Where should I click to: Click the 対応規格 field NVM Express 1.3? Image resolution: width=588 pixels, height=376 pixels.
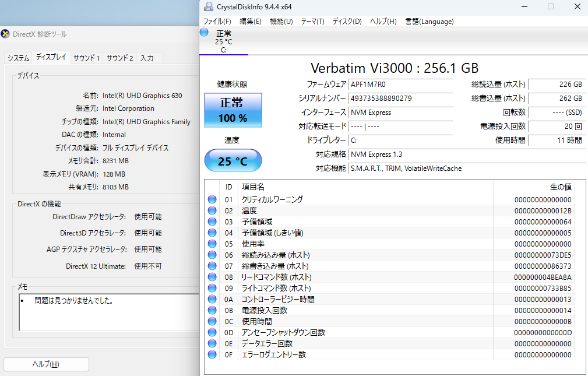[467, 154]
